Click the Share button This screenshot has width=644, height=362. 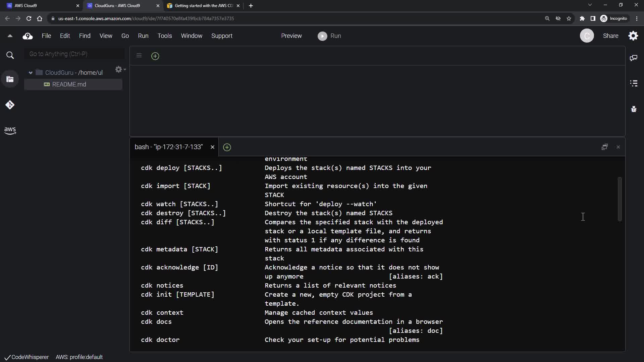(x=610, y=36)
